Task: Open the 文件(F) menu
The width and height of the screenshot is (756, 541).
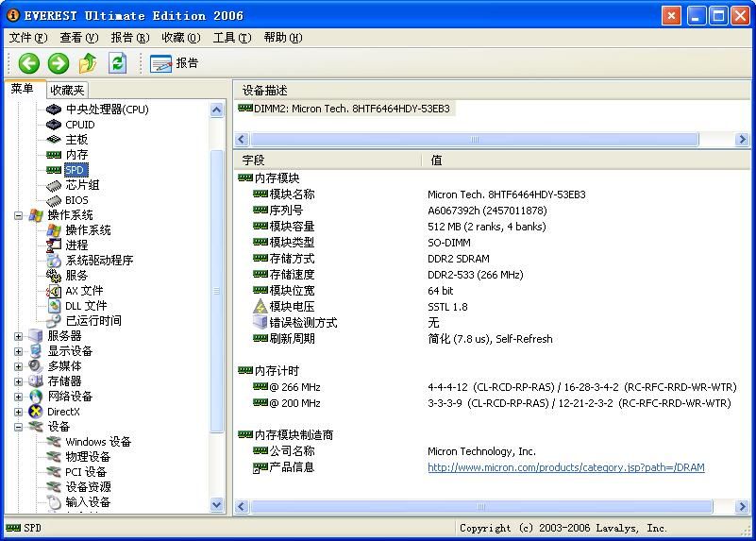Action: (x=27, y=38)
